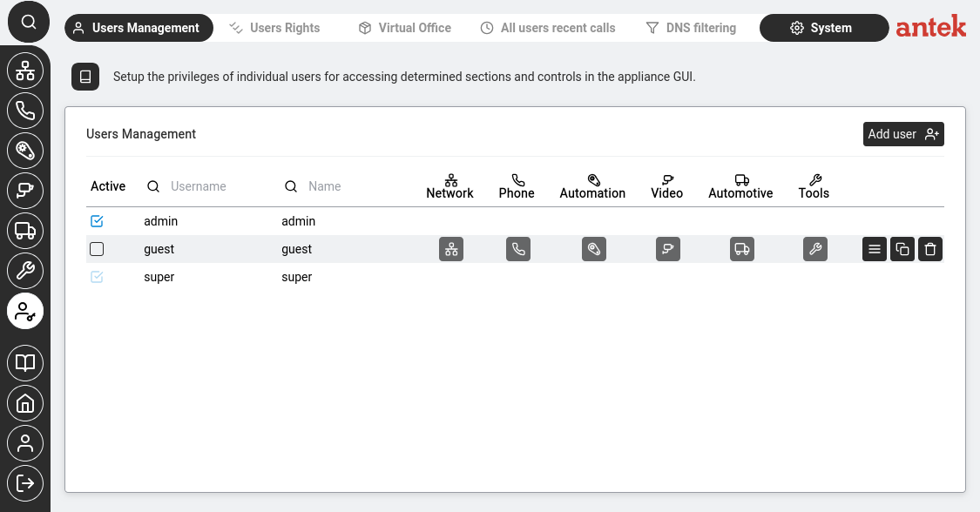
Task: Open All users recent calls tab
Action: click(548, 28)
